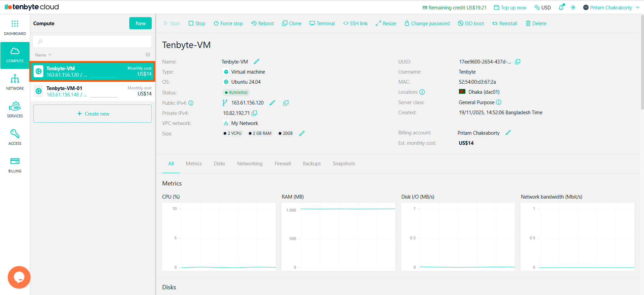Open the Services sidebar section
The image size is (644, 295).
[x=15, y=110]
